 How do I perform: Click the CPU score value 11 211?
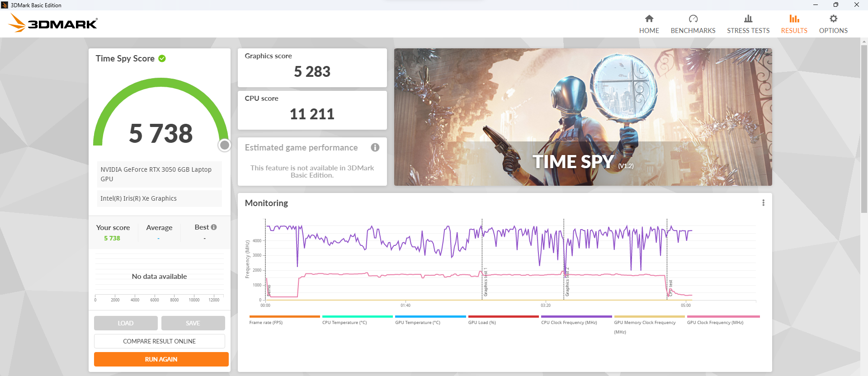(312, 114)
